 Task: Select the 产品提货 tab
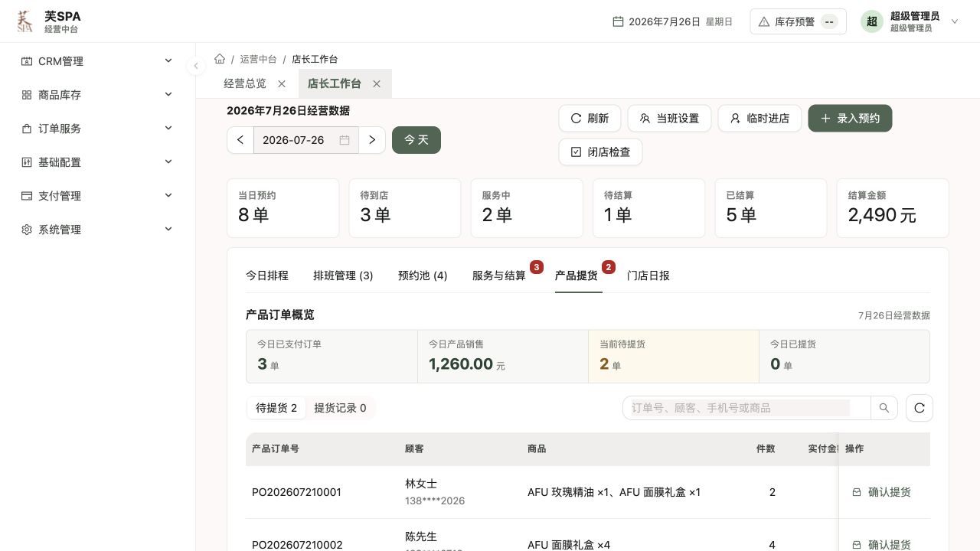(577, 275)
